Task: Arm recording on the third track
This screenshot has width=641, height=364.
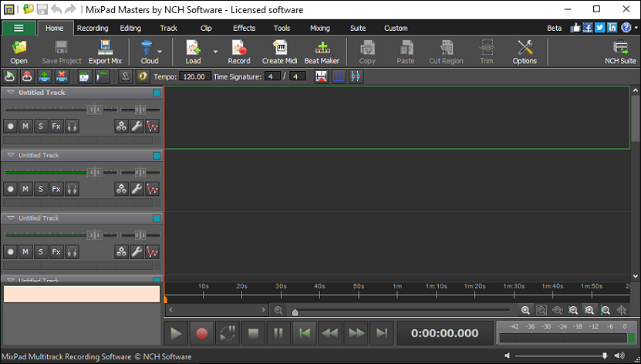Action: point(11,252)
